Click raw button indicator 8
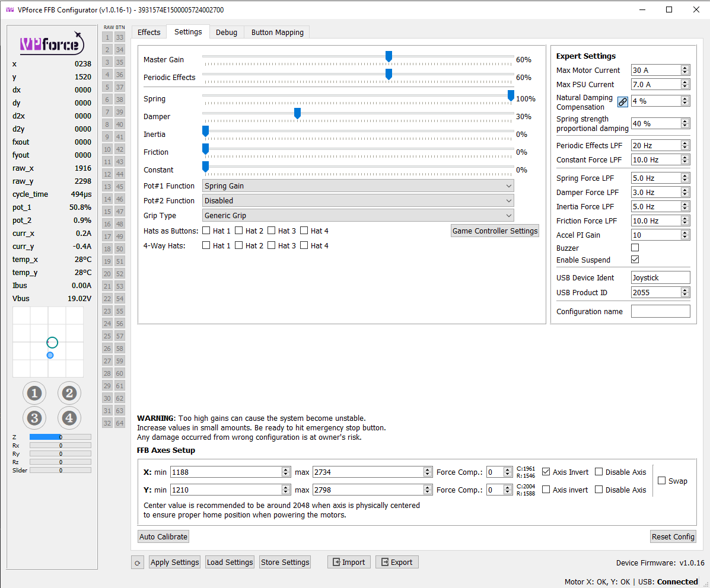The image size is (710, 588). point(107,124)
